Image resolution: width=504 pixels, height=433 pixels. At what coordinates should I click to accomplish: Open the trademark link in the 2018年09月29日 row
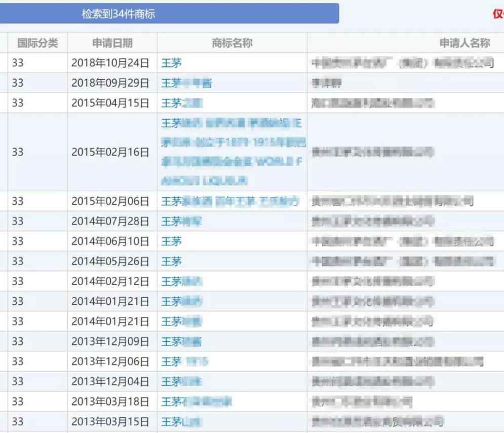coord(186,83)
